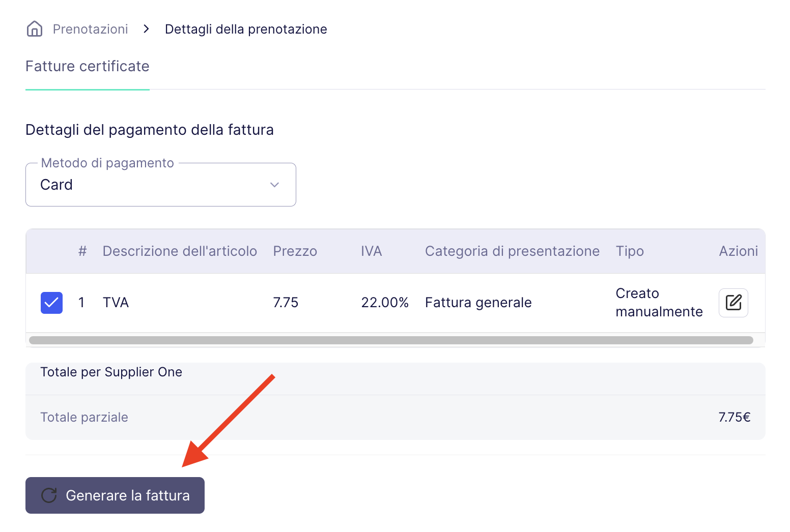Click the IVA column header
790x532 pixels.
(x=372, y=251)
